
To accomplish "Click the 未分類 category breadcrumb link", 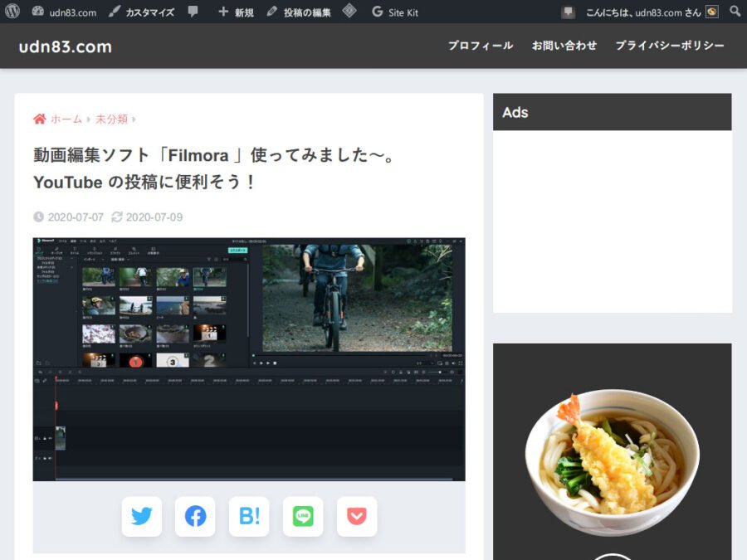I will coord(112,119).
